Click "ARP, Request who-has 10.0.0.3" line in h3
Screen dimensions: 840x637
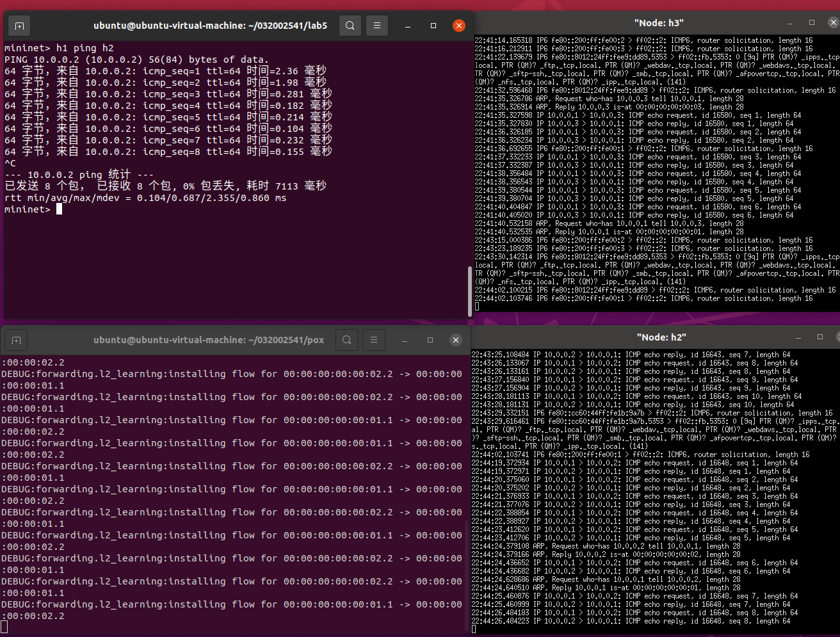point(609,99)
